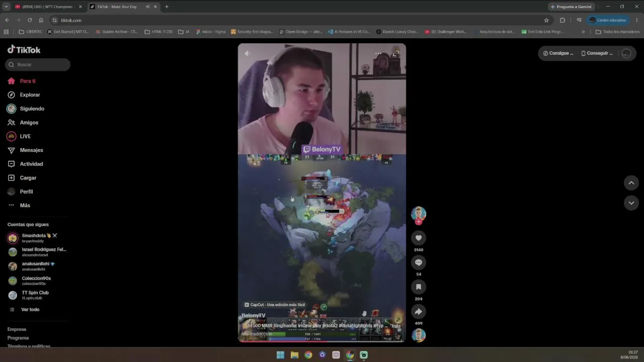This screenshot has width=644, height=362.
Task: Go back in browser history
Action: point(7,20)
